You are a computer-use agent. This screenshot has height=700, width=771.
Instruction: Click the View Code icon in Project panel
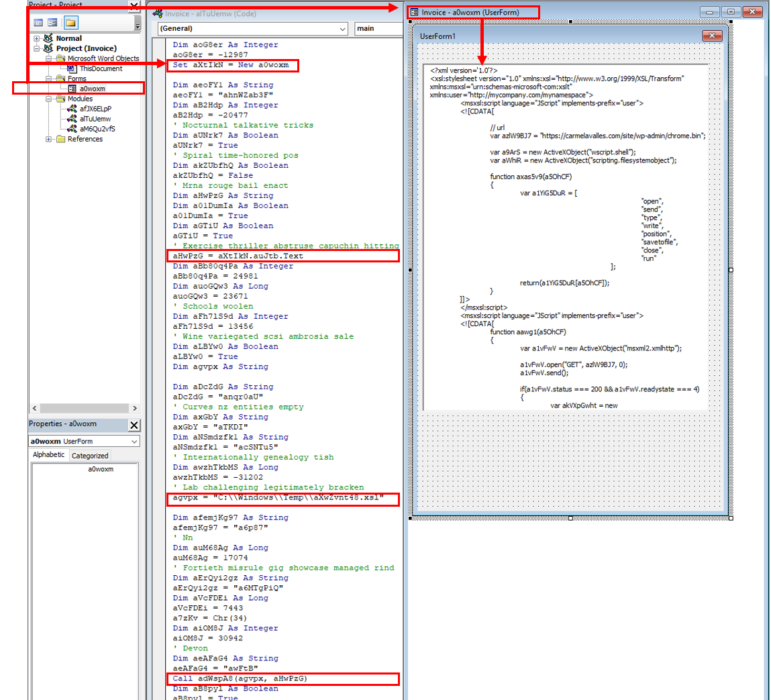click(x=38, y=23)
